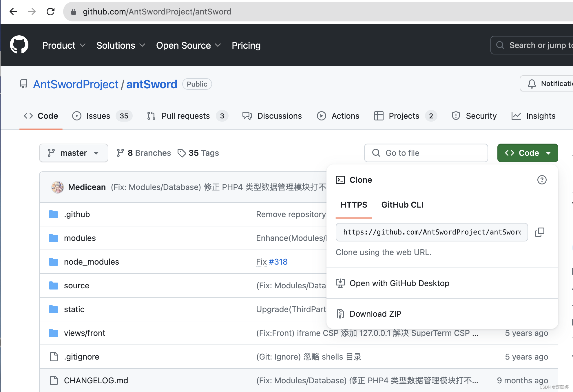Click the lock icon in address bar
This screenshot has height=392, width=573.
point(73,12)
